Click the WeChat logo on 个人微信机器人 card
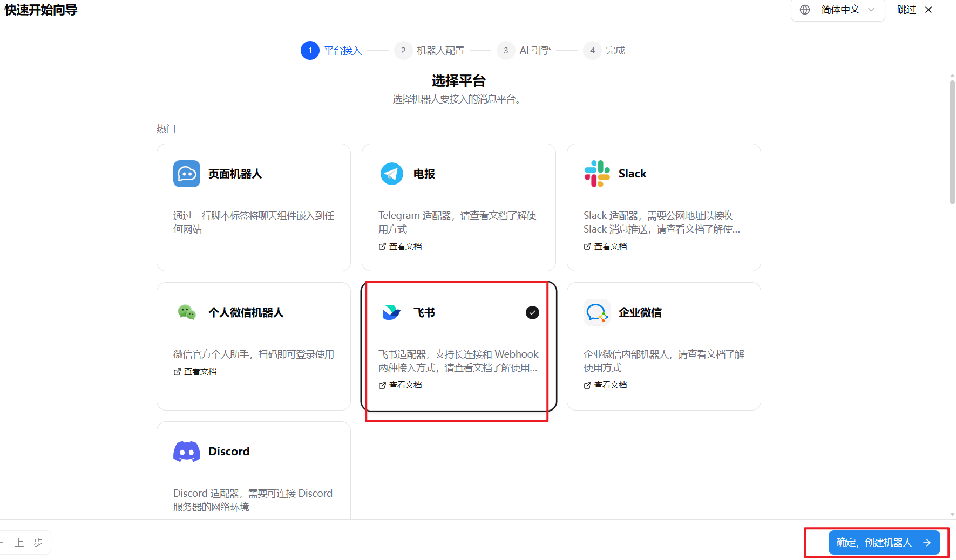The image size is (956, 560). pos(187,312)
